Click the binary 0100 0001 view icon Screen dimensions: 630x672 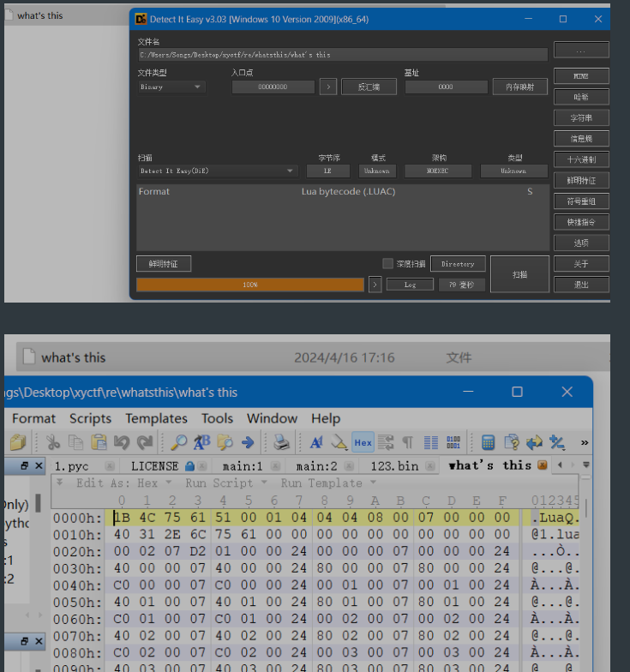(453, 442)
